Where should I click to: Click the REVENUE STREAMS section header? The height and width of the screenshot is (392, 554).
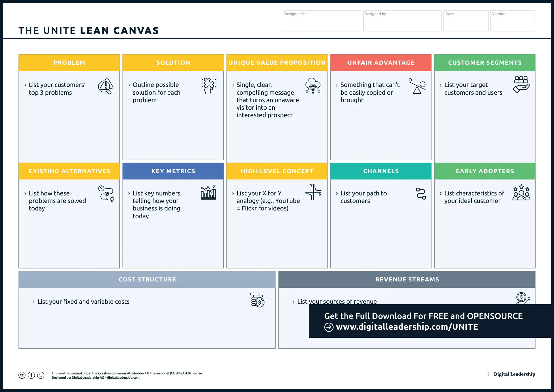tap(407, 279)
